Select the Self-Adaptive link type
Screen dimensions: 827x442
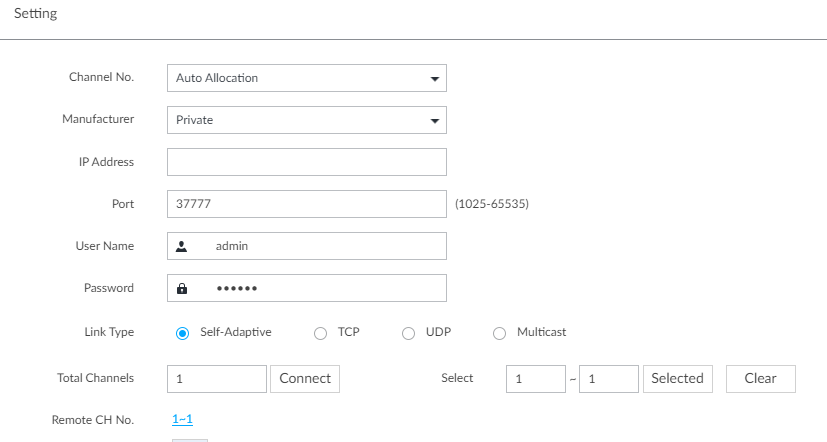coord(182,333)
